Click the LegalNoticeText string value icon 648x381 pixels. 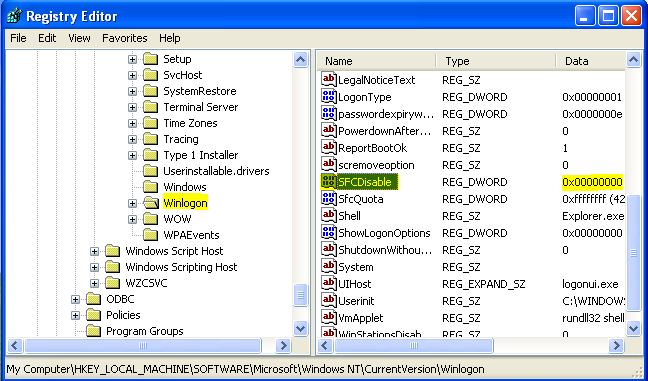tap(329, 79)
